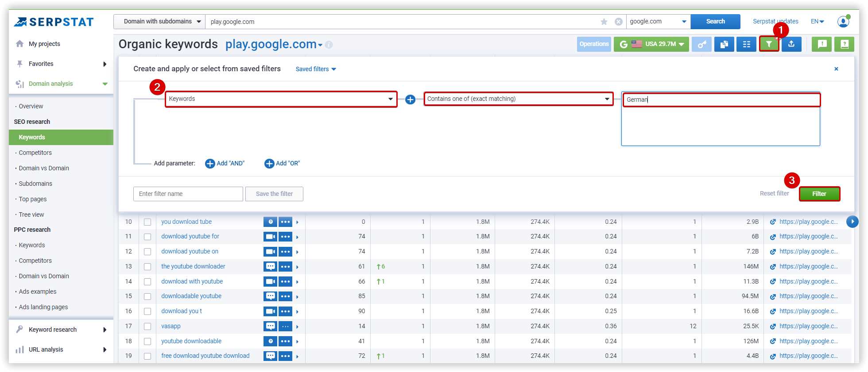Open SEO Competitors in sidebar
The height and width of the screenshot is (372, 868).
pyautogui.click(x=35, y=153)
